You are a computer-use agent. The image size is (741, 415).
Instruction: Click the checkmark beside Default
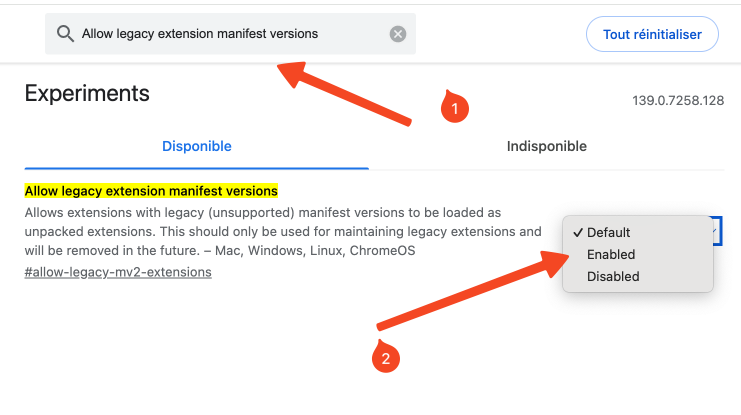click(577, 233)
